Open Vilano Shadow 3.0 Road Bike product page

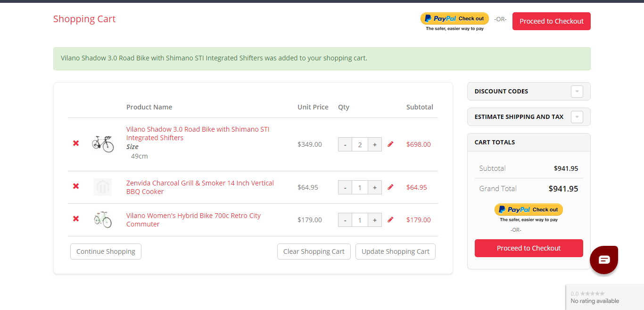[x=198, y=134]
